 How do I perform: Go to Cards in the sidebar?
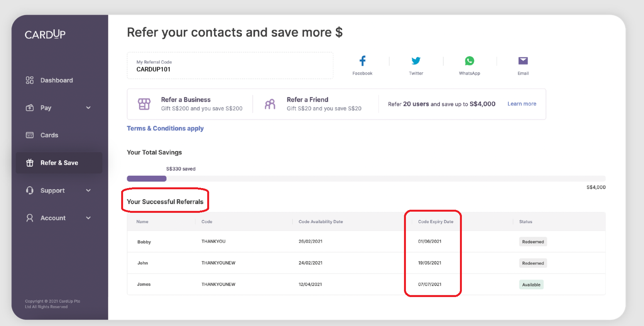(x=49, y=135)
